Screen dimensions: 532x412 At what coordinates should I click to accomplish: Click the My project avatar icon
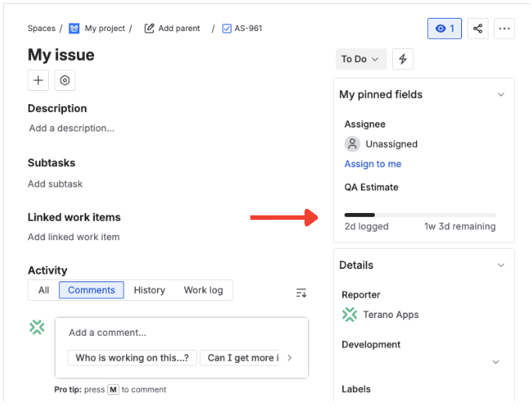[74, 29]
